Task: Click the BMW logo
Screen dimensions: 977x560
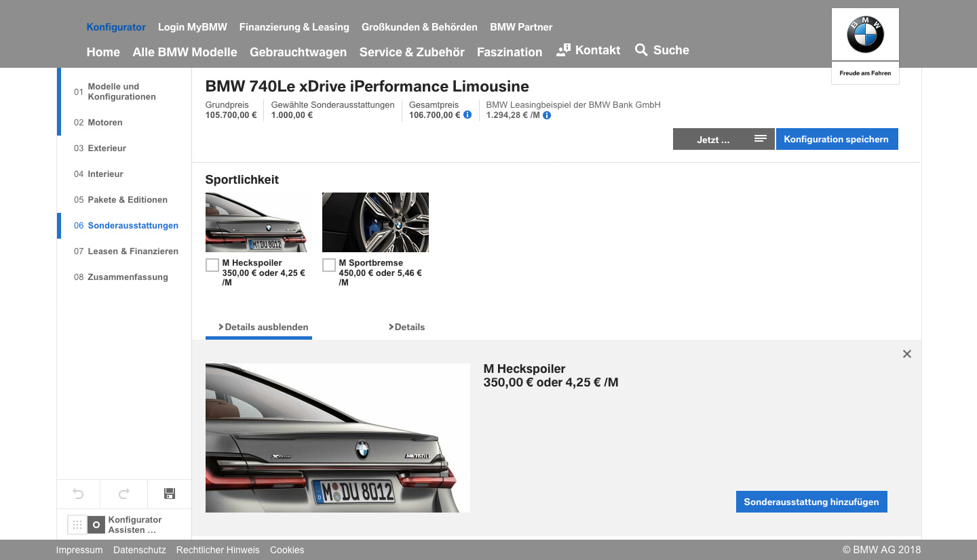Action: pos(865,35)
